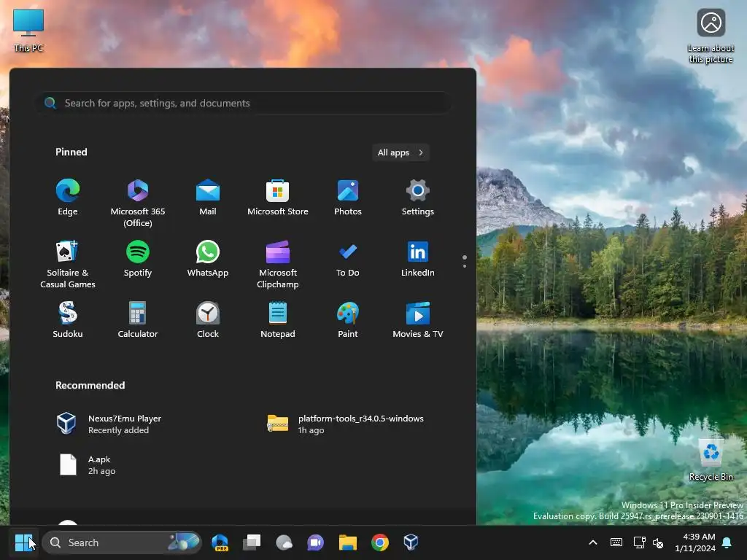Open the clock showing 4:39 AM
The width and height of the screenshot is (747, 560).
tap(695, 542)
